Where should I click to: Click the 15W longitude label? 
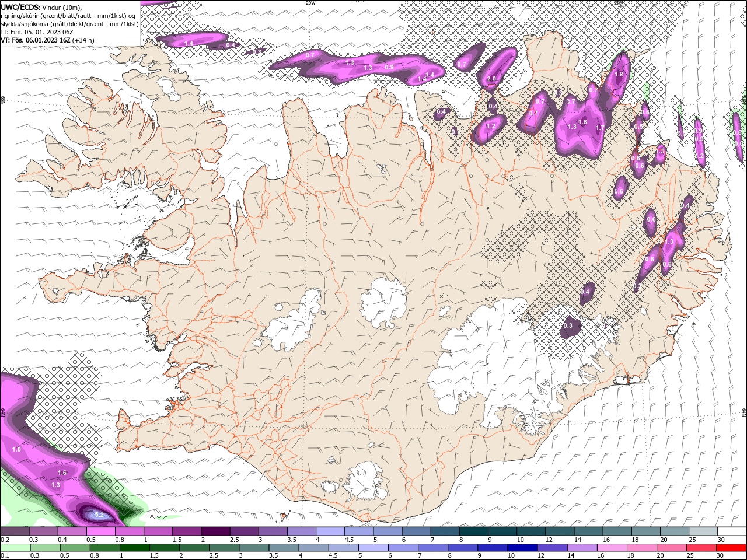coord(619,3)
